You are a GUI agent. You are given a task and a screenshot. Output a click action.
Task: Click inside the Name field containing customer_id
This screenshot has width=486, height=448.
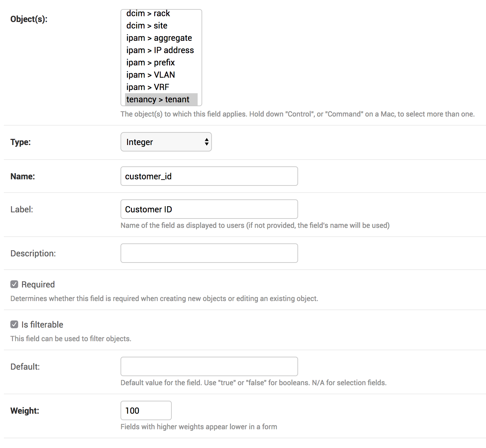209,176
